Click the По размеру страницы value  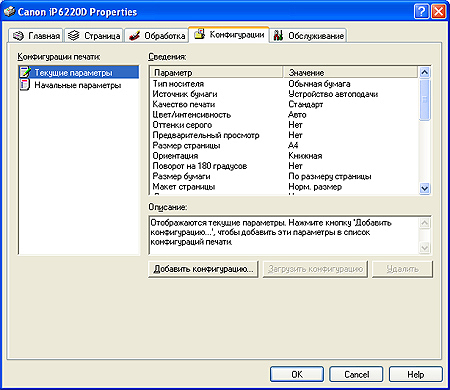tap(330, 176)
